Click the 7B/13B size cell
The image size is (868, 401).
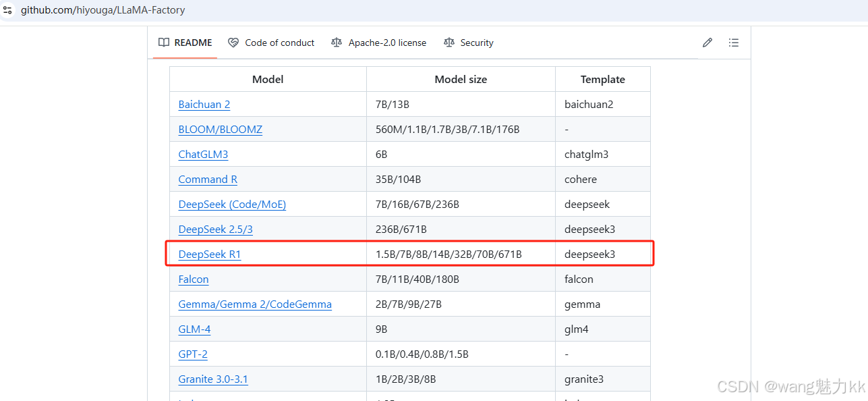461,105
